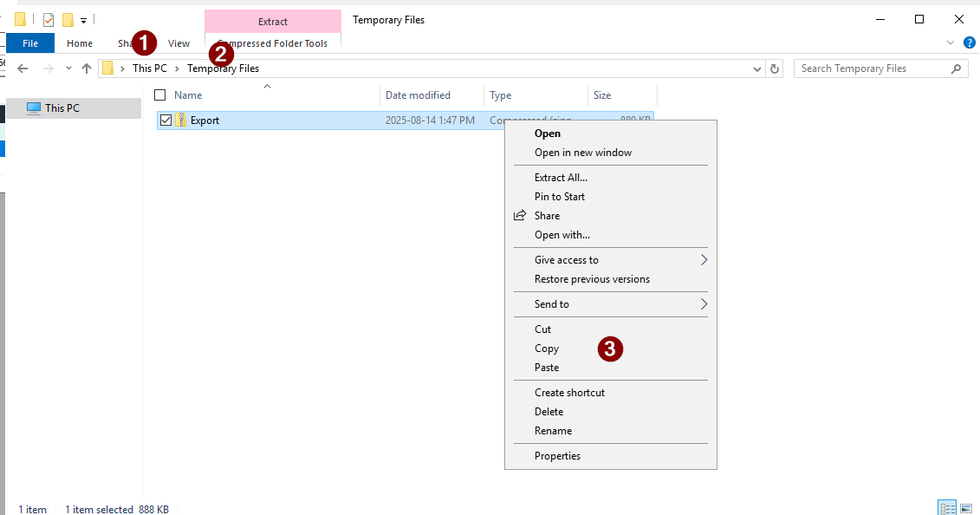Click the New Folder icon in title bar

(x=68, y=20)
